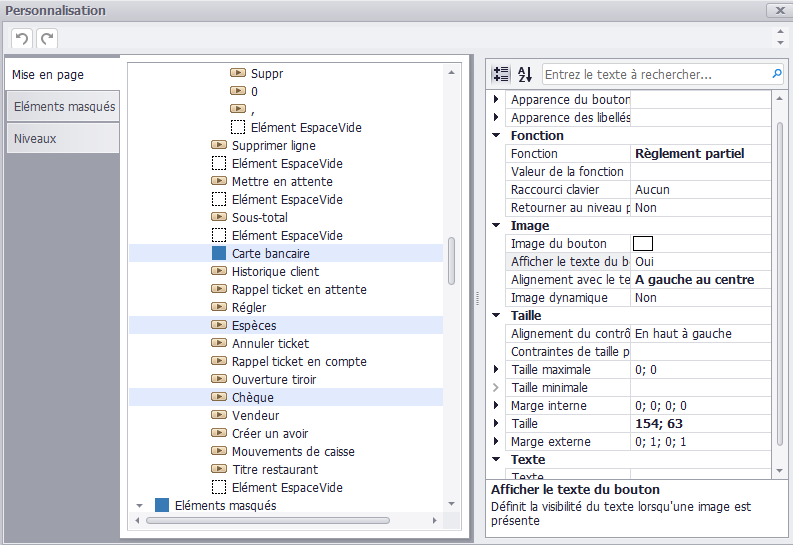Click the button icon beside Titre restaurant
Viewport: 793px width, 545px height.
218,469
